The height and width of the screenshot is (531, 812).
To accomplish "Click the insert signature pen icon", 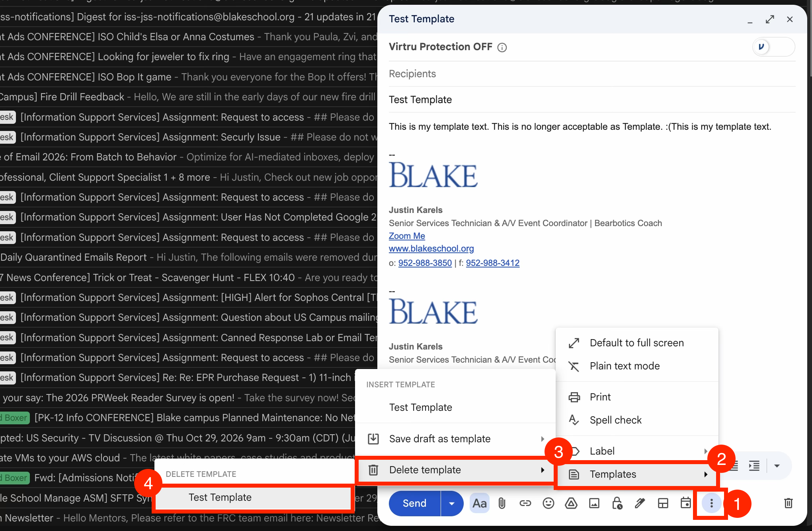I will (640, 504).
